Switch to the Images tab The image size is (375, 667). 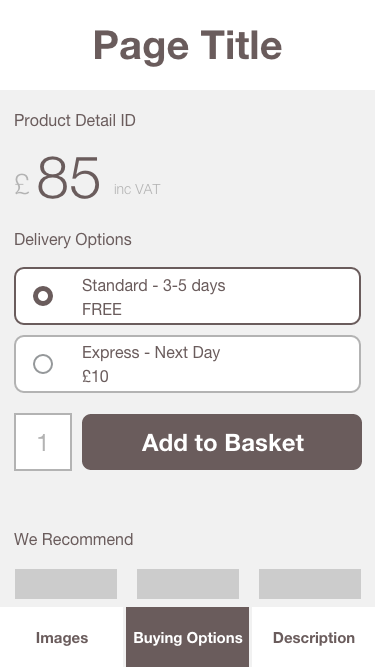tap(62, 637)
